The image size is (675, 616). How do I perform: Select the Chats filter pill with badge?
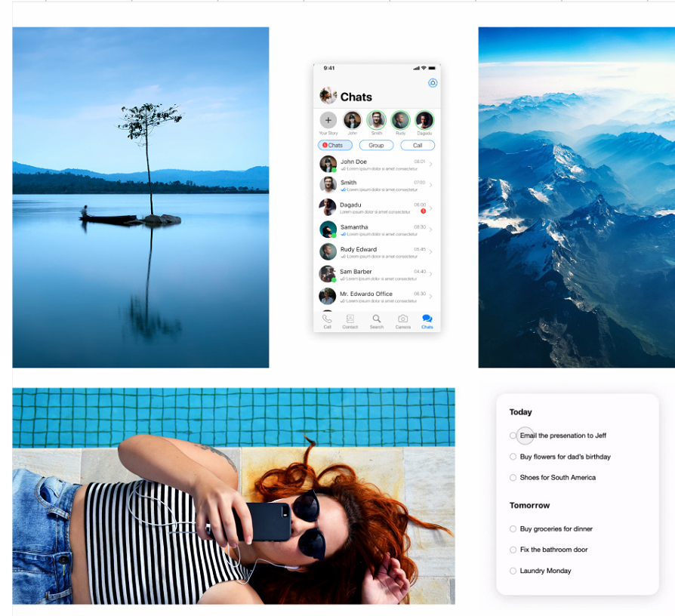[334, 145]
